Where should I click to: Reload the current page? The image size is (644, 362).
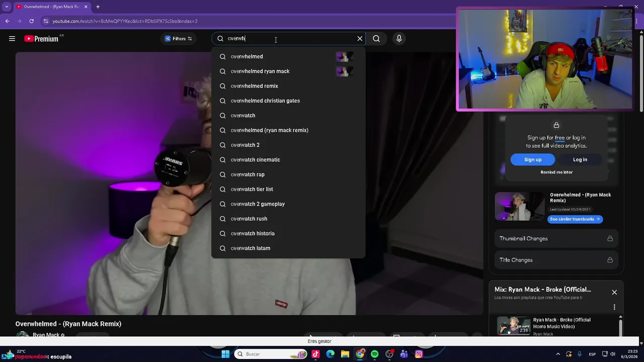[x=31, y=21]
